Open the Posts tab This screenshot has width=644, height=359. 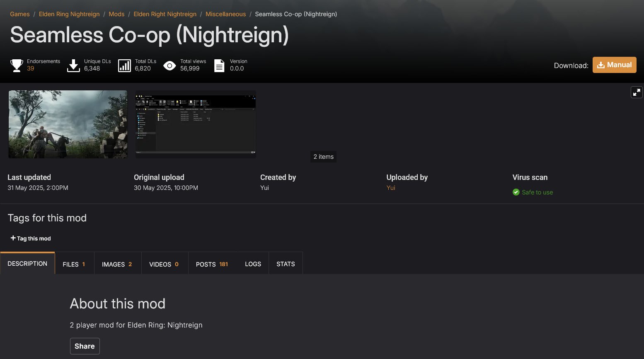(212, 264)
